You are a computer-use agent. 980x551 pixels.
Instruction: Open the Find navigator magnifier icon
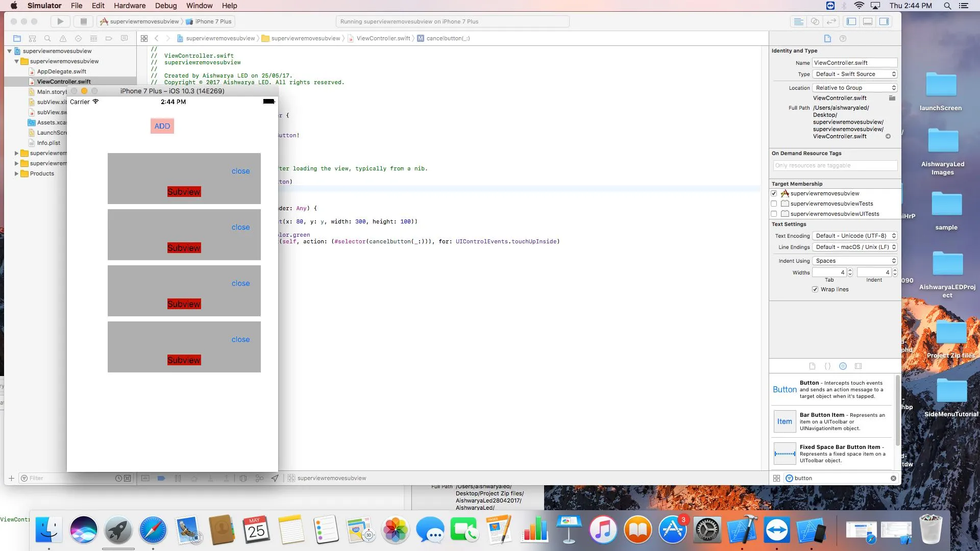point(47,38)
